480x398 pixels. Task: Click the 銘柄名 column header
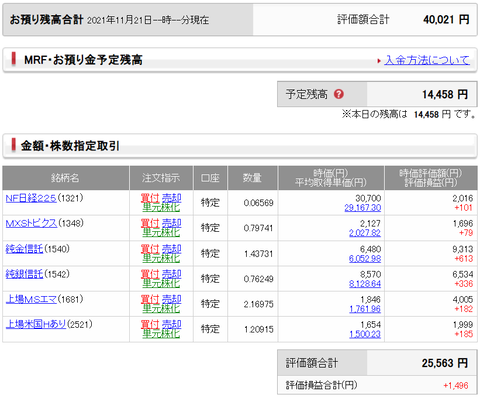pos(65,178)
